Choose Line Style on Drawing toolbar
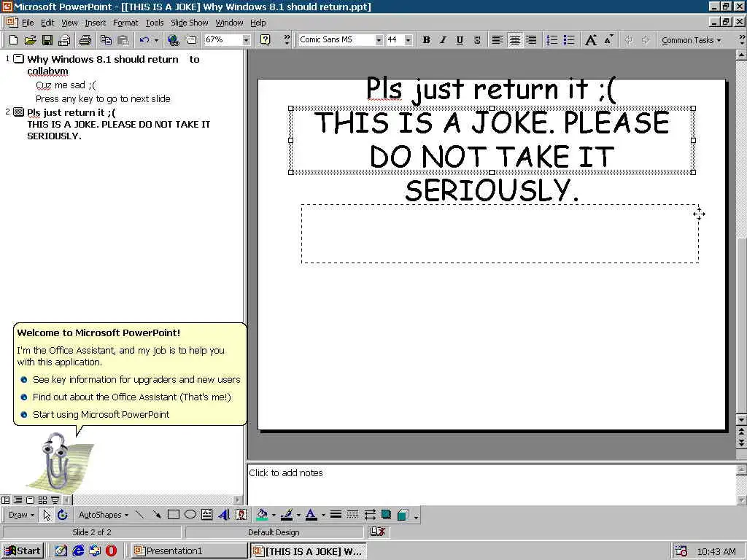The height and width of the screenshot is (560, 747). [336, 515]
